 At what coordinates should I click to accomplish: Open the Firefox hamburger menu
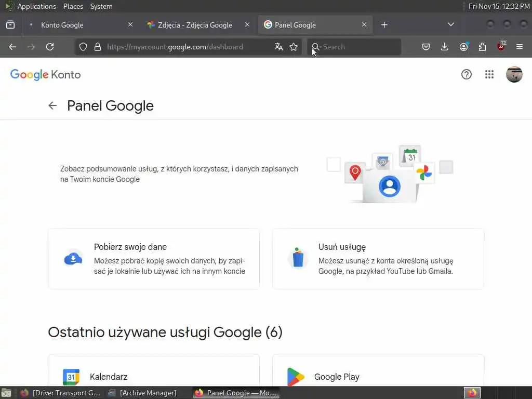pyautogui.click(x=520, y=47)
